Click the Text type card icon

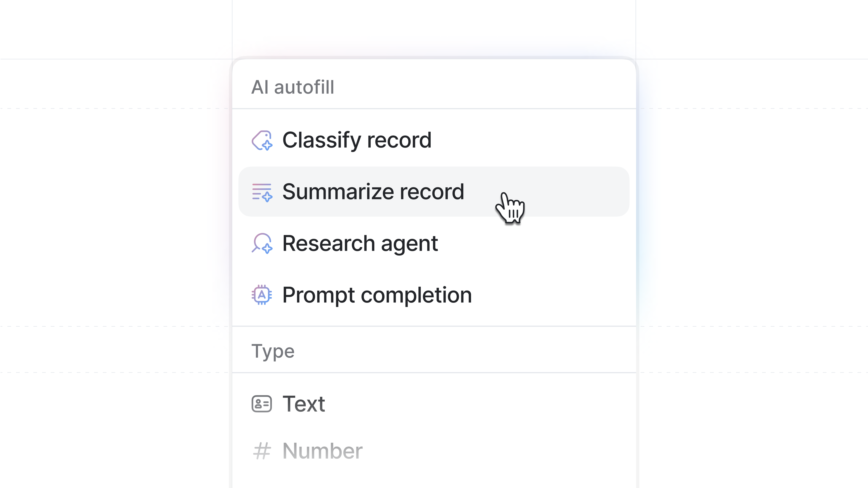(x=262, y=404)
